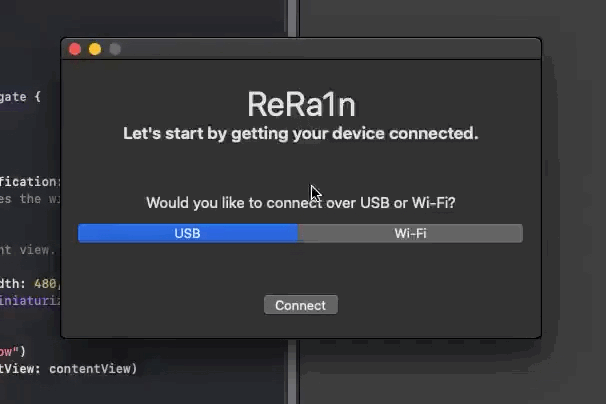The width and height of the screenshot is (606, 404).
Task: Click the "tView: contentView)" code line
Action: tap(69, 369)
